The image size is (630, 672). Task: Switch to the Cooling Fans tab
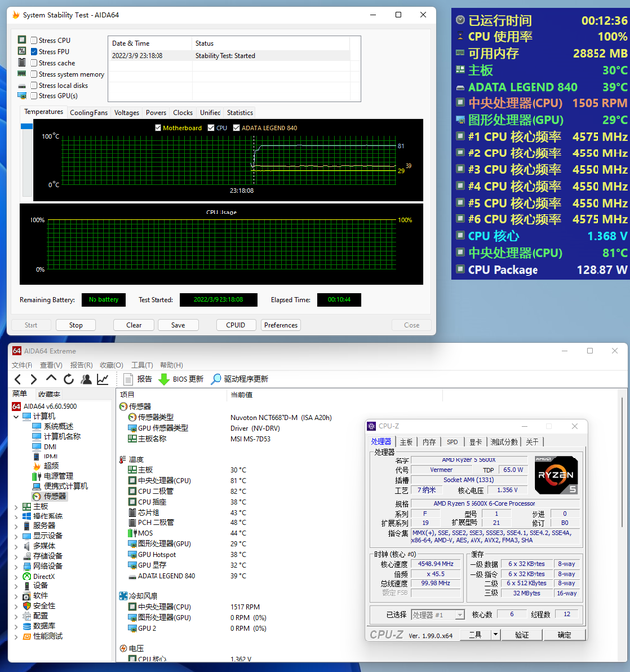coord(89,112)
